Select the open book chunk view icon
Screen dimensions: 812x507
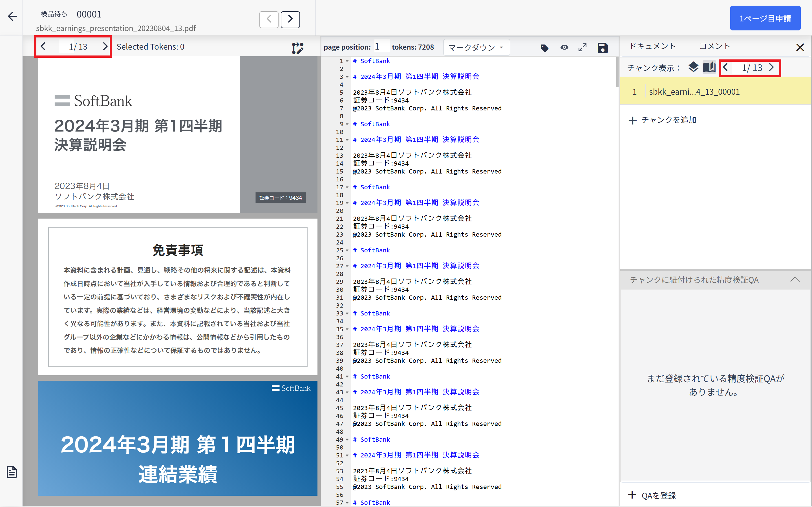pos(709,67)
